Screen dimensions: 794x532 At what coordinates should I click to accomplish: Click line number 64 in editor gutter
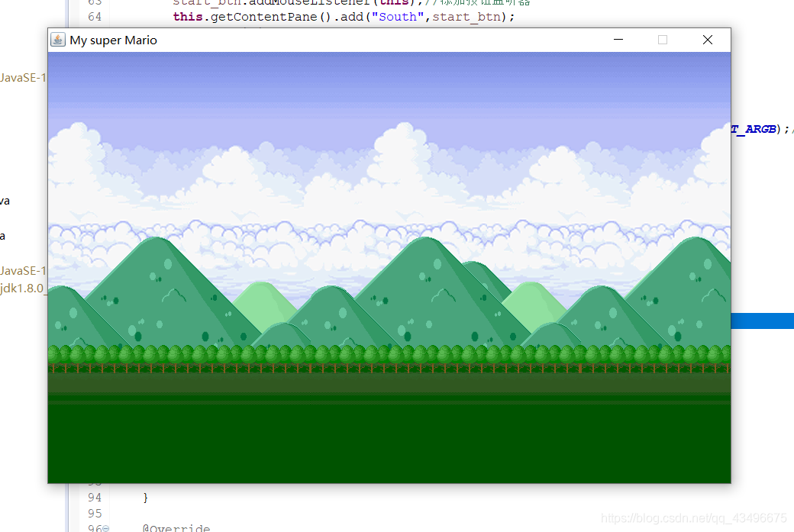[x=95, y=17]
